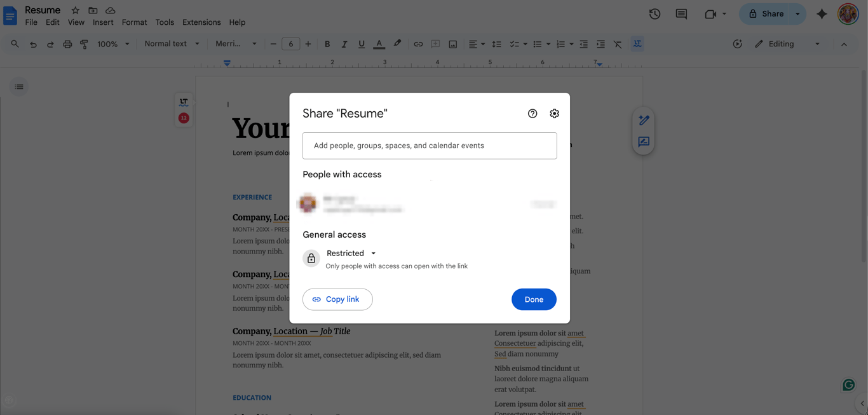This screenshot has height=415, width=868.
Task: Decrease the paragraph indent
Action: click(583, 44)
